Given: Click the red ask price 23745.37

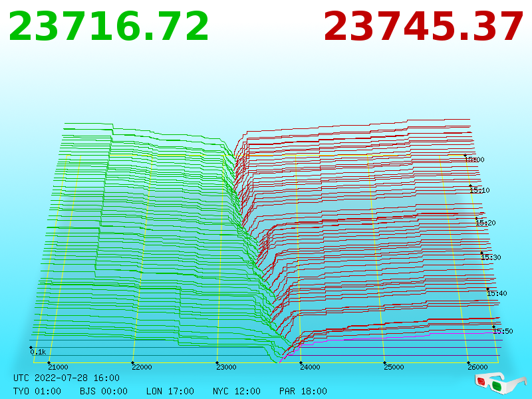Looking at the screenshot, I should pos(423,27).
